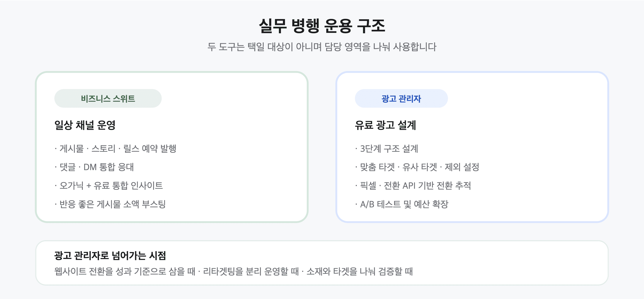
Task: Click the 픽셀 · 전환 API 기반 전환 추적 item
Action: (x=413, y=186)
